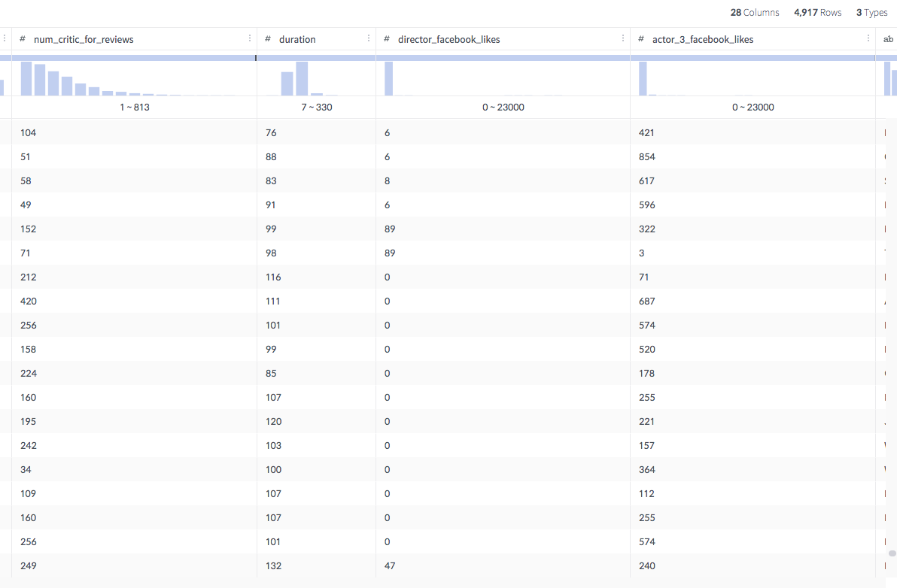Select the cell with value 421 in actor_3_facebook_likes
Viewport: 897px width, 588px height.
pos(646,132)
